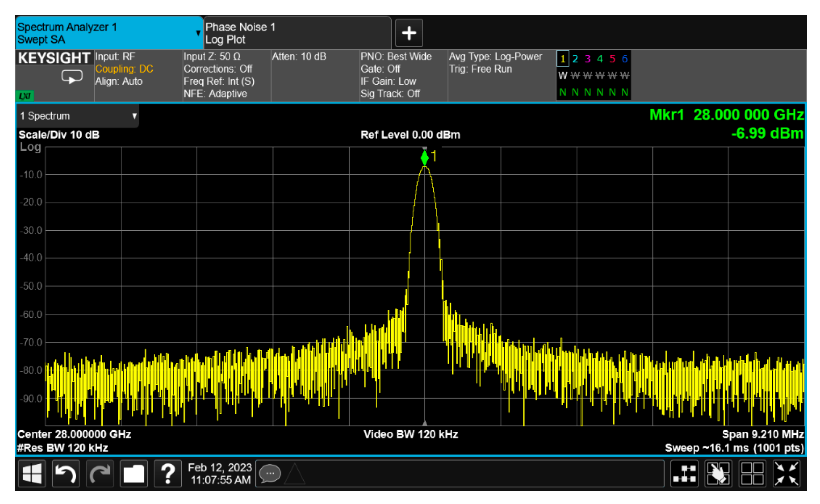Screen dimensions: 820x504
Task: Add a new measurement screen tab
Action: click(409, 33)
